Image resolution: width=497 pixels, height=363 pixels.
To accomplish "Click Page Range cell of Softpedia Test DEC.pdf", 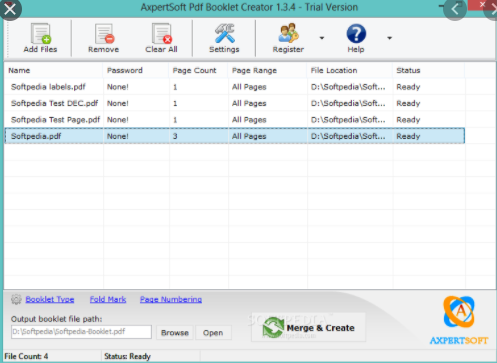I will (249, 103).
